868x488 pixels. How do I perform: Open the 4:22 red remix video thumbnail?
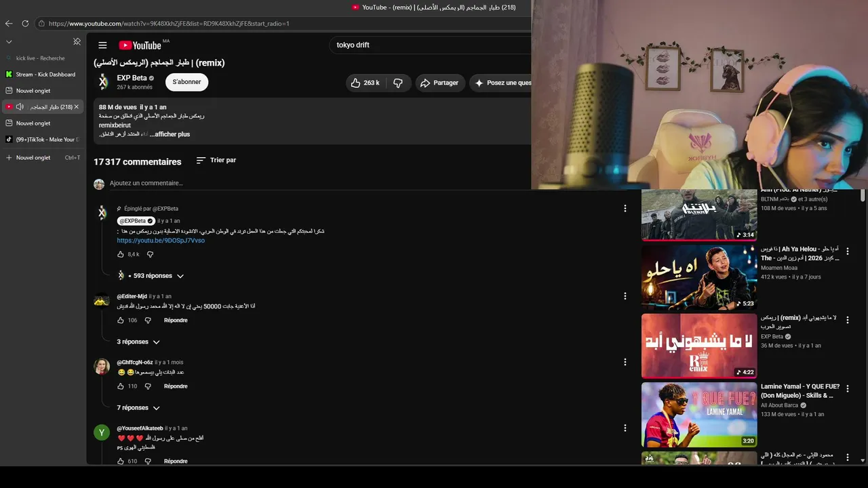pyautogui.click(x=699, y=346)
